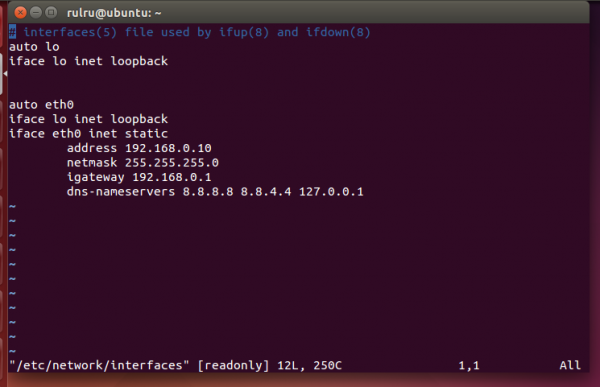Click the 'dns-nameservers' keyword

point(121,192)
